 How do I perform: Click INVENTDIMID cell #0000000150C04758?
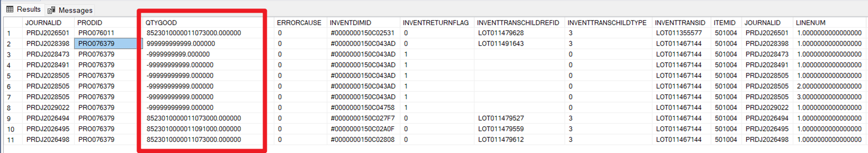(x=363, y=108)
